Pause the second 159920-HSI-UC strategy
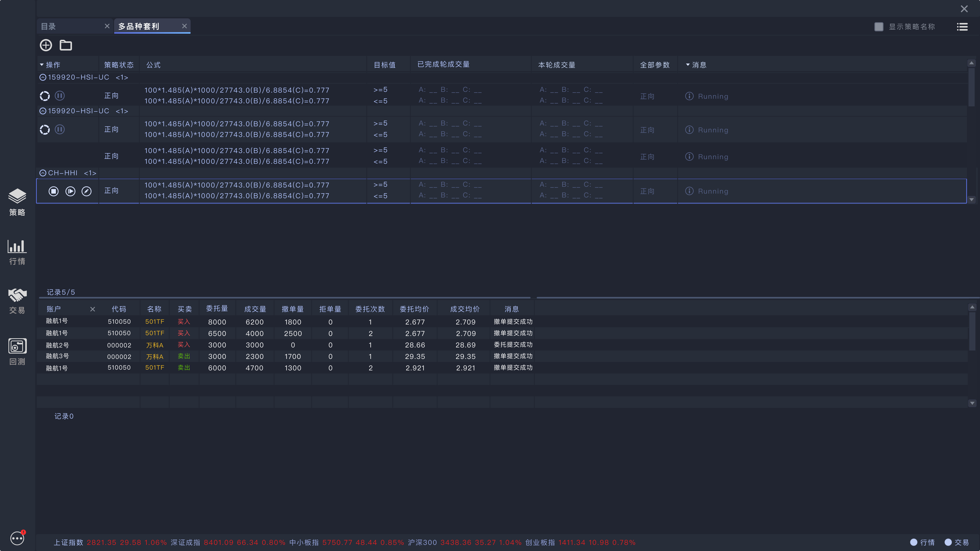The image size is (980, 551). coord(60,130)
